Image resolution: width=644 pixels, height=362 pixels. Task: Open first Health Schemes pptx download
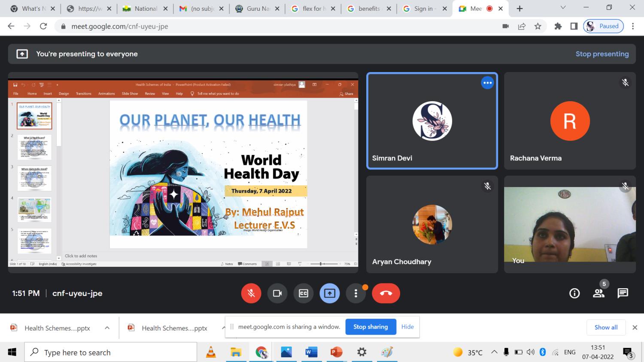tap(57, 328)
